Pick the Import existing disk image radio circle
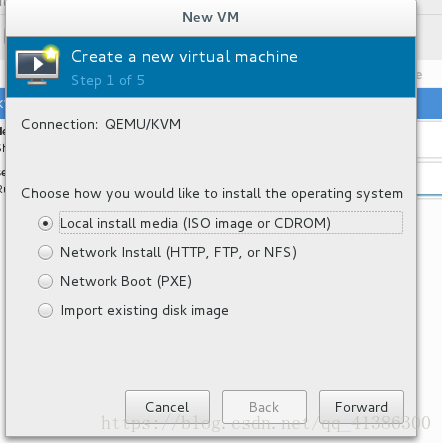 coord(45,310)
